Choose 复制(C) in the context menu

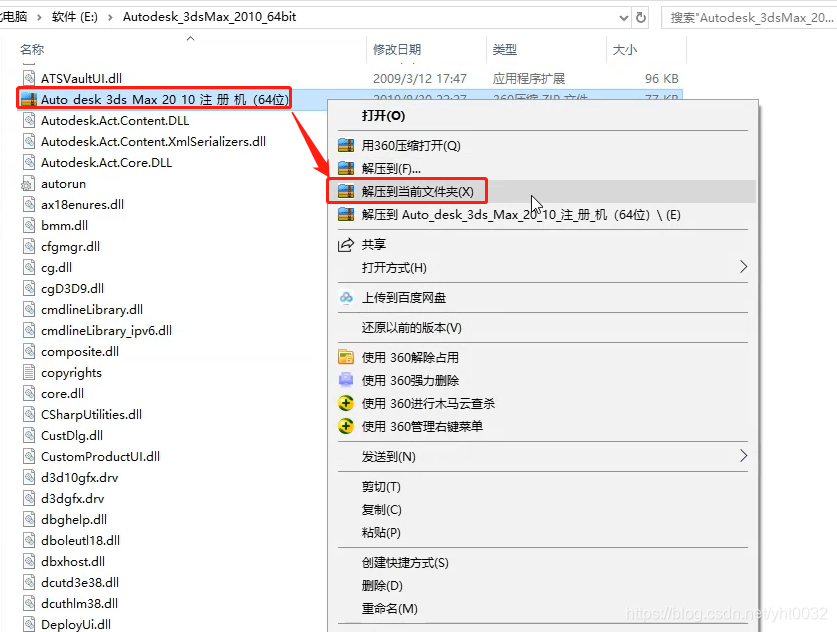543,509
